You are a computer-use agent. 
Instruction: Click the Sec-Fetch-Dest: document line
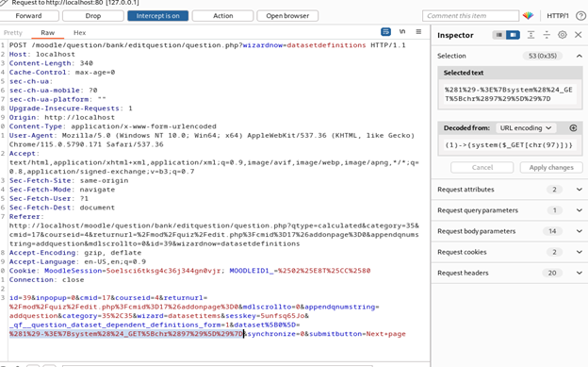(62, 208)
